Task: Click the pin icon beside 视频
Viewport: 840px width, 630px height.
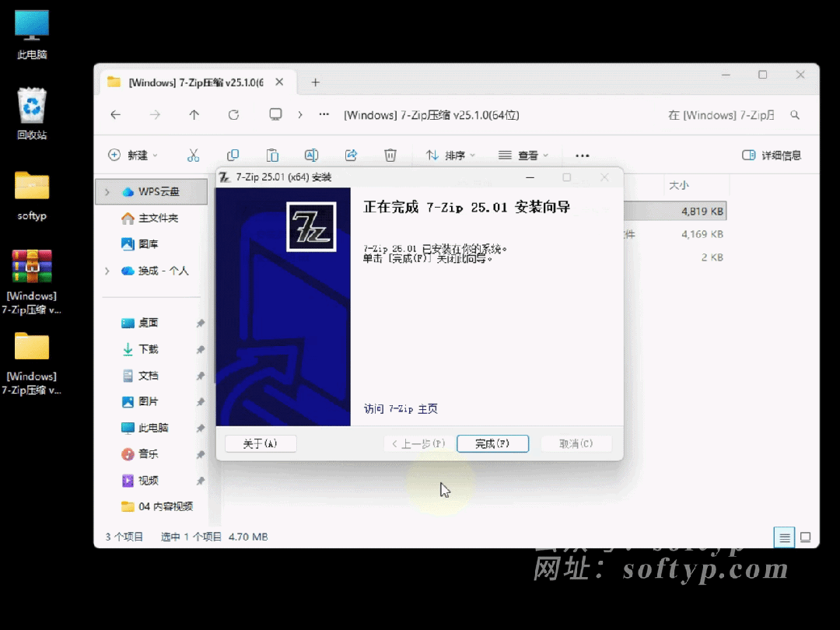Action: pyautogui.click(x=201, y=481)
